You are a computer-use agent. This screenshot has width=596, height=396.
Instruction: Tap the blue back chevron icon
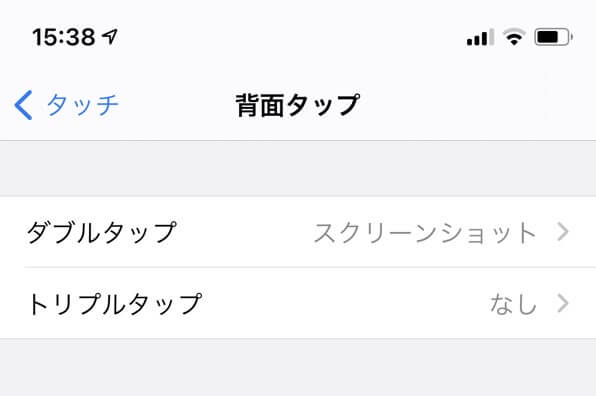pos(24,105)
